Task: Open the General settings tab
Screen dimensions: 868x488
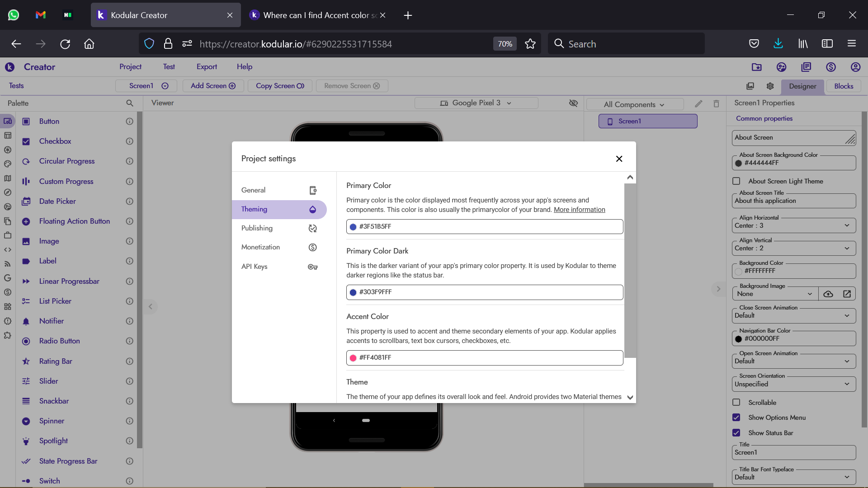Action: point(279,190)
